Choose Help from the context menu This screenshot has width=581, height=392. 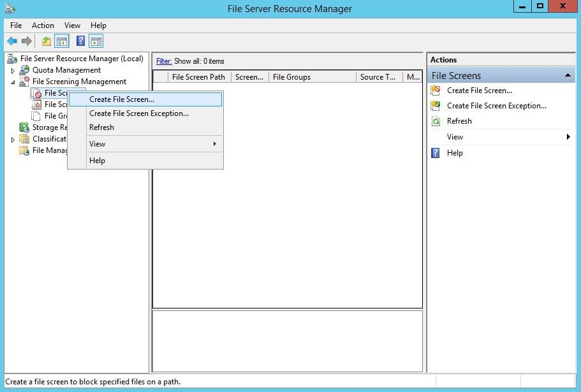pos(145,161)
